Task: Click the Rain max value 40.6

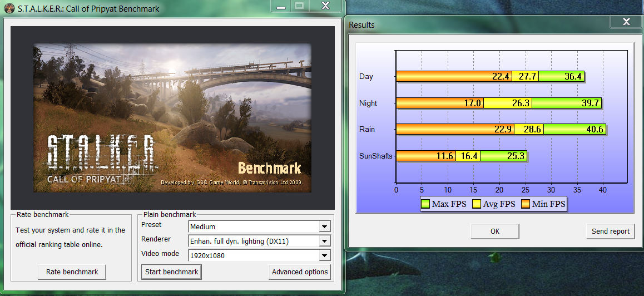Action: tap(595, 129)
